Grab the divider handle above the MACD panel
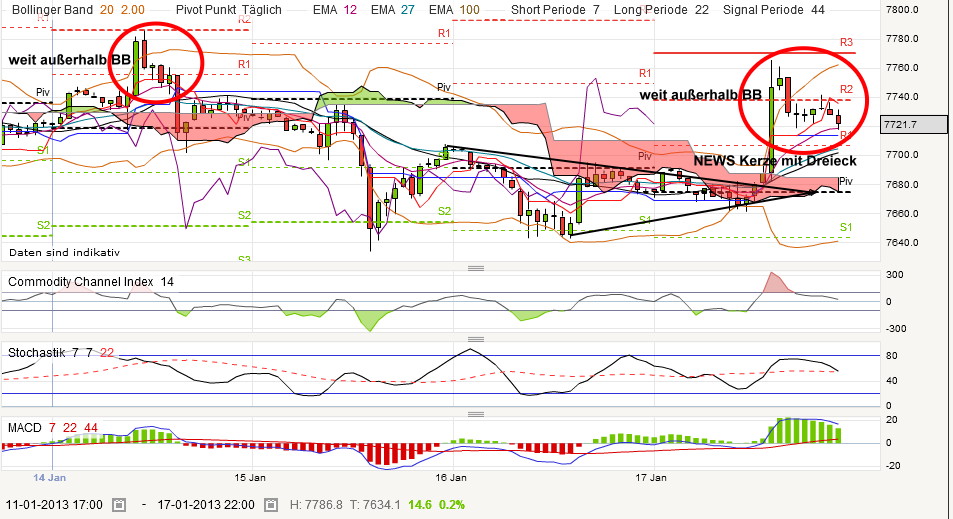 (476, 414)
